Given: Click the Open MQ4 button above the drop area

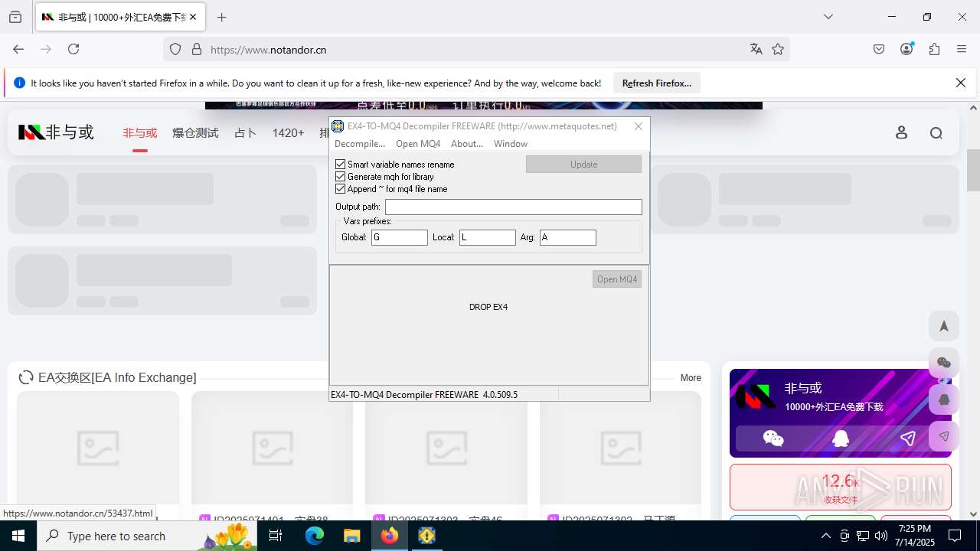Looking at the screenshot, I should (x=617, y=279).
